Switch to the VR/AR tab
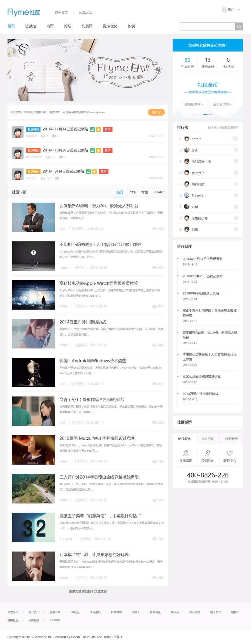 coord(158,192)
